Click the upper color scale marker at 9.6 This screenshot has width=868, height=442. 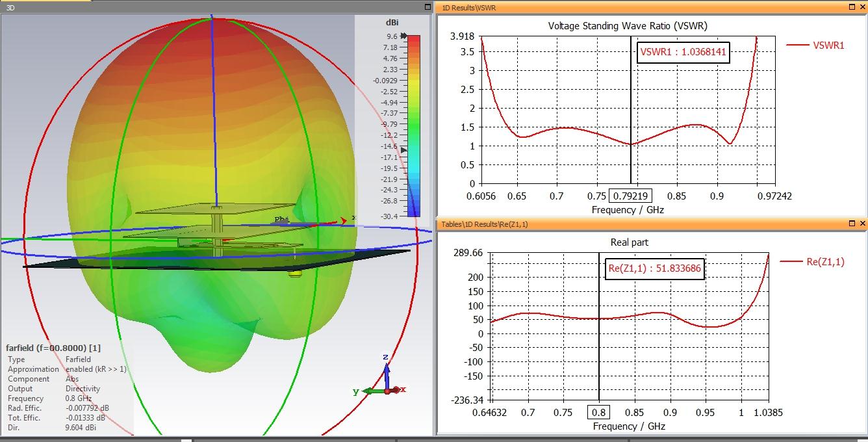tap(404, 36)
